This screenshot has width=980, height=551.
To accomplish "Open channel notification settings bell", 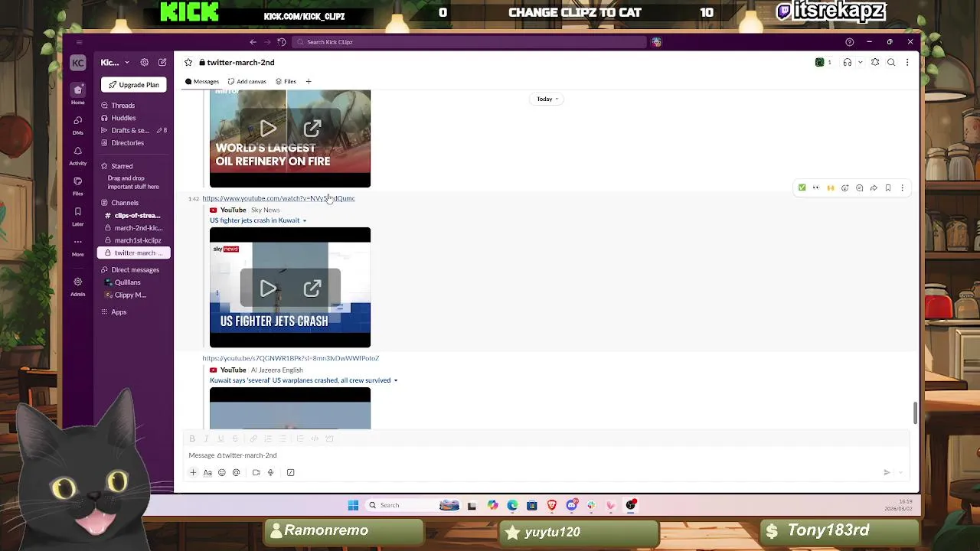I will click(x=875, y=63).
